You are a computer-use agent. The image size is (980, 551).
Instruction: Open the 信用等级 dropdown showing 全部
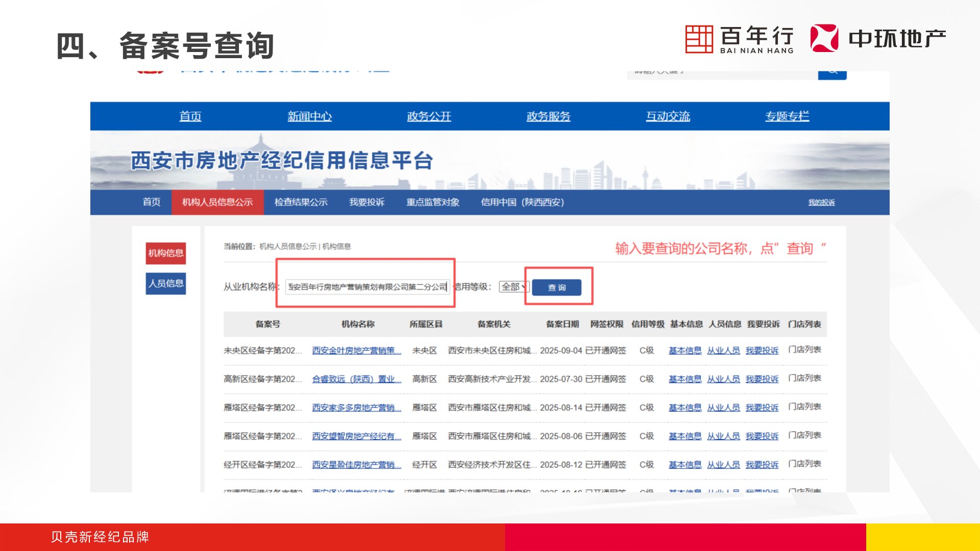(x=514, y=287)
